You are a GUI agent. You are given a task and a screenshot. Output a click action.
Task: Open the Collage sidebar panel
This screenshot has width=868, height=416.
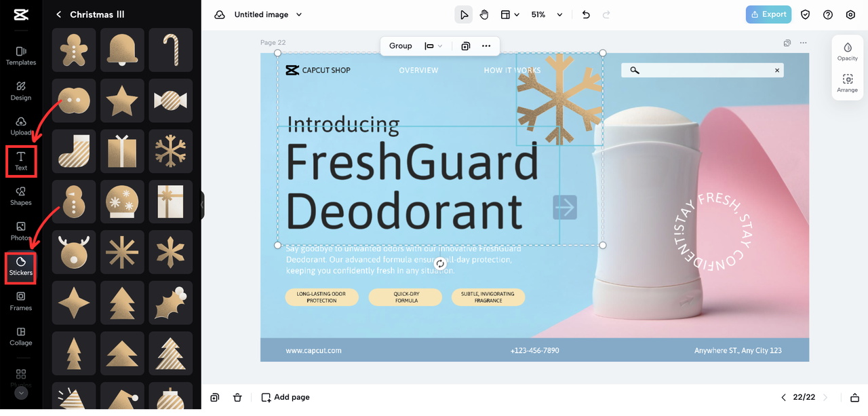click(21, 337)
